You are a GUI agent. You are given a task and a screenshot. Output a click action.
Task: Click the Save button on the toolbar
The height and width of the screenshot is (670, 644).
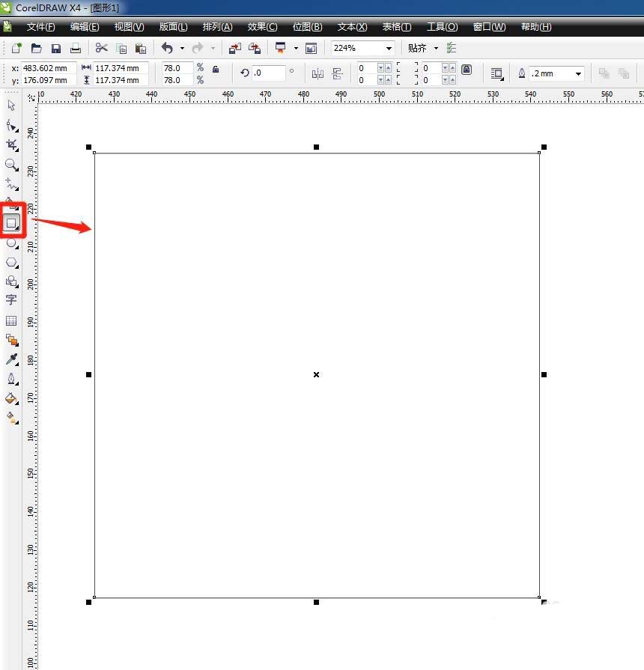(55, 48)
